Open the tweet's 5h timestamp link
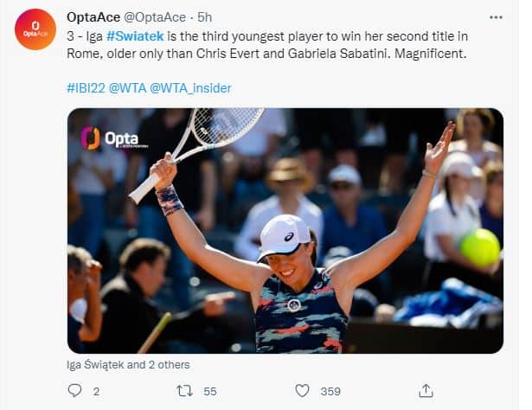Image resolution: width=532 pixels, height=410 pixels. 205,16
